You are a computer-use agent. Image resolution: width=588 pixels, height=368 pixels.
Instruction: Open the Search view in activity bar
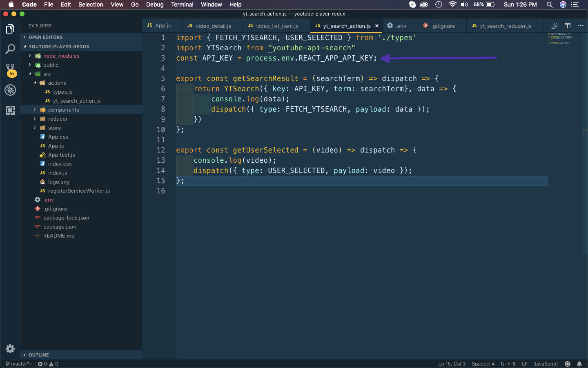[x=10, y=49]
